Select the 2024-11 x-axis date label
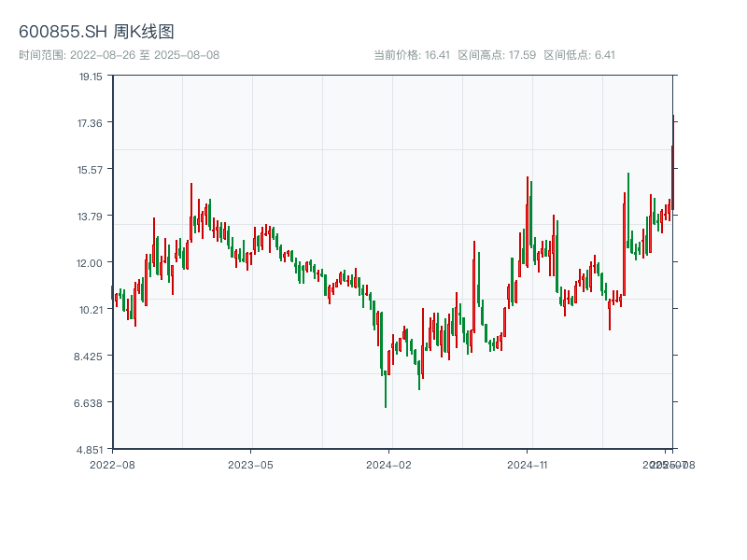This screenshot has width=747, height=560. coord(529,464)
